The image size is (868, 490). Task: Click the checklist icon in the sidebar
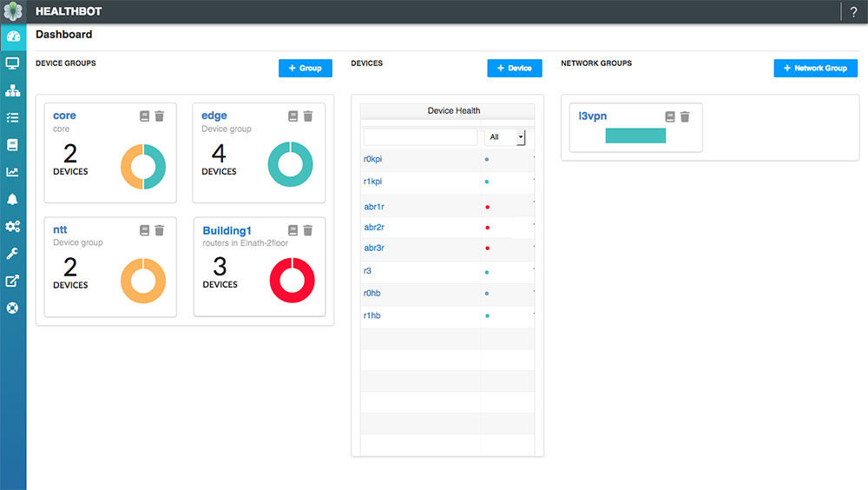[x=13, y=117]
